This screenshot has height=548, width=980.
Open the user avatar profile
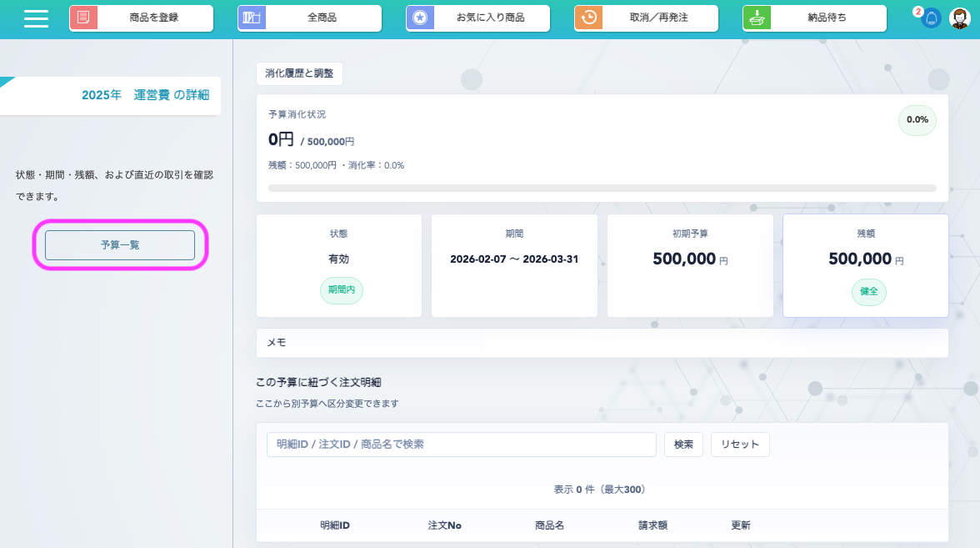[x=961, y=18]
